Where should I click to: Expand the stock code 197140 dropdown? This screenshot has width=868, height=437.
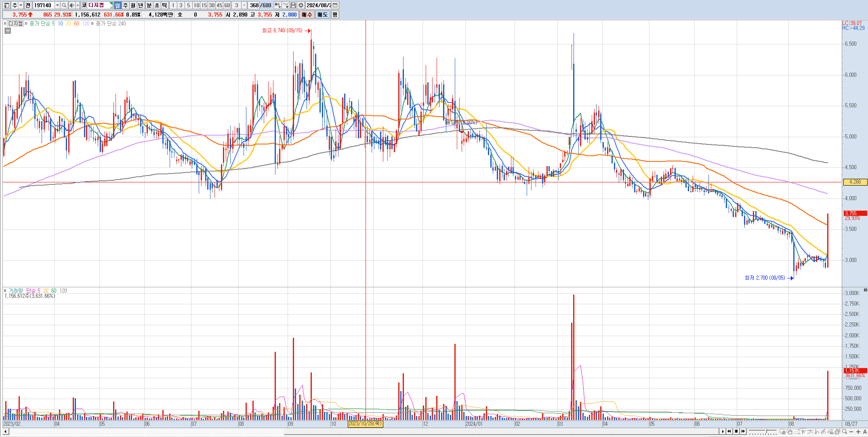click(57, 5)
